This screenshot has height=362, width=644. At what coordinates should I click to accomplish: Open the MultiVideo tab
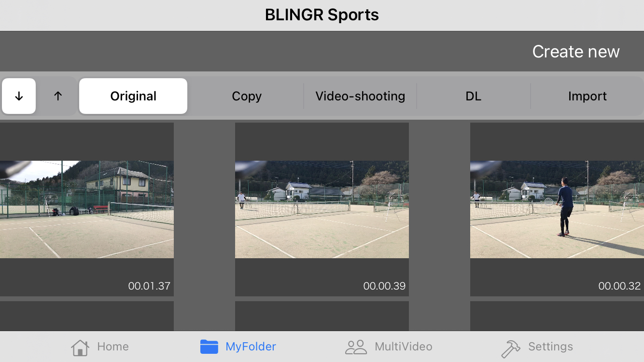pos(389,347)
